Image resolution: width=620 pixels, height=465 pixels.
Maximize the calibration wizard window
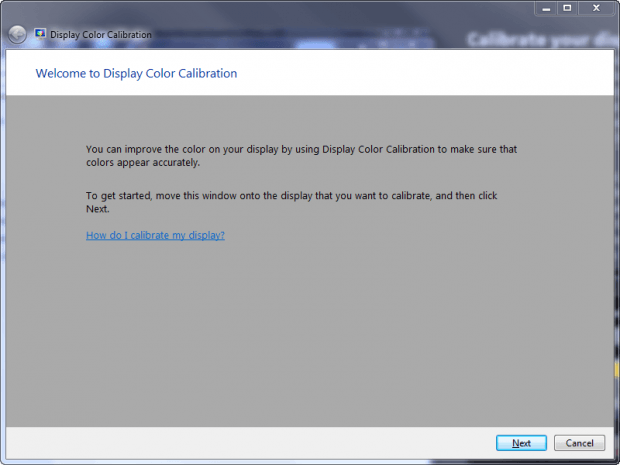(567, 8)
